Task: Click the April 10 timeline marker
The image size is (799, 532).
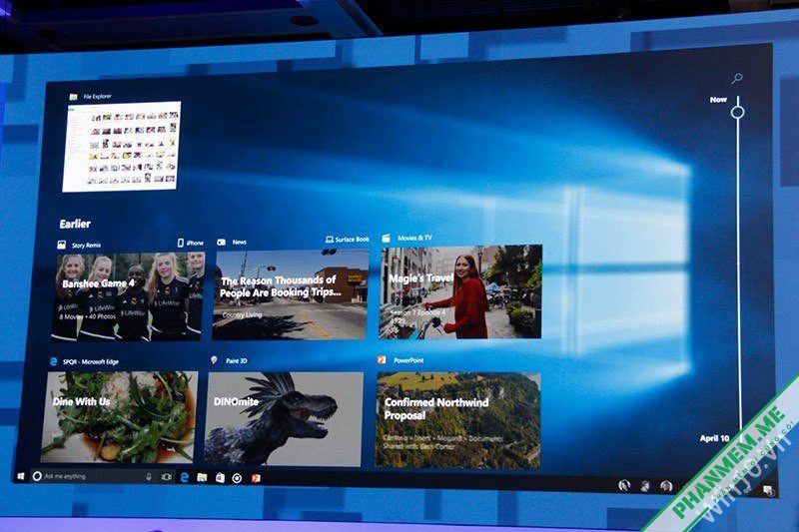Action: 714,438
